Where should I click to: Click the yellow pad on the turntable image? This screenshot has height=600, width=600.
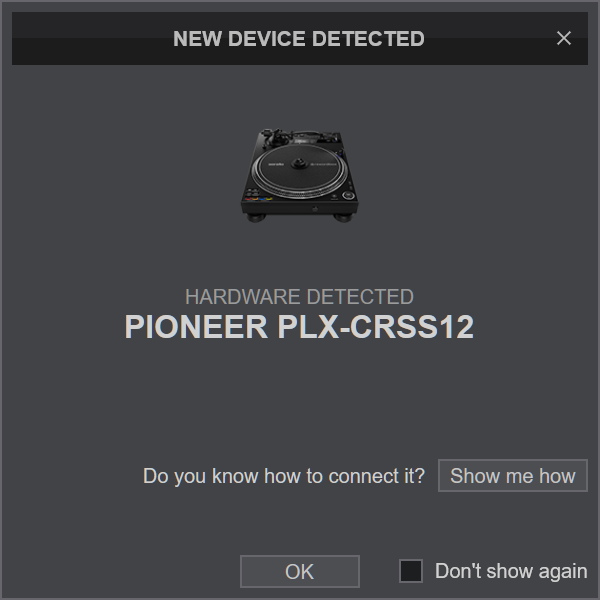269,199
